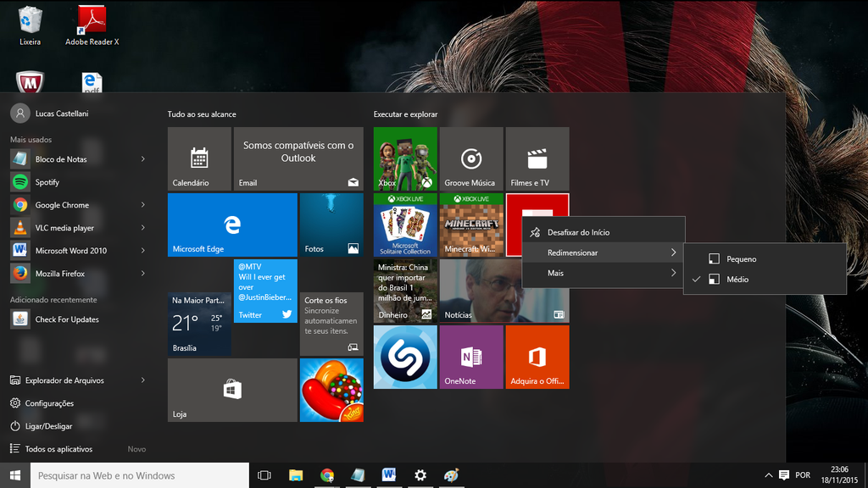Open Paint icon on the taskbar

[451, 475]
